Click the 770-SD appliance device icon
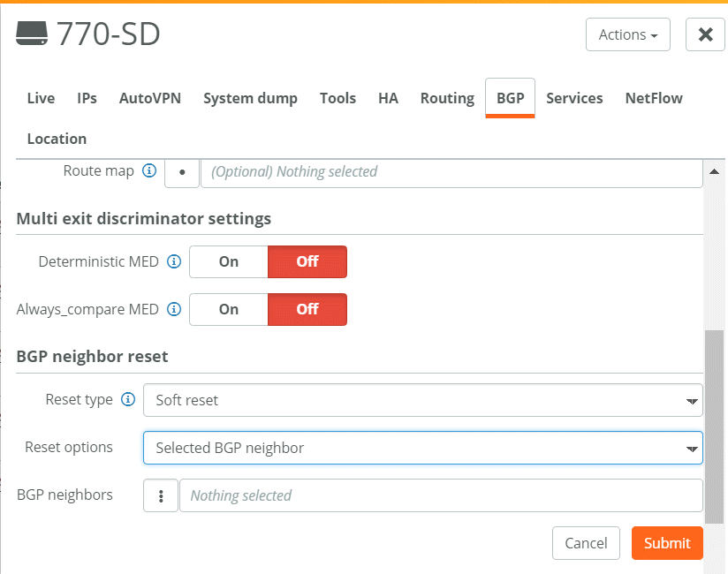The height and width of the screenshot is (574, 728). click(32, 34)
